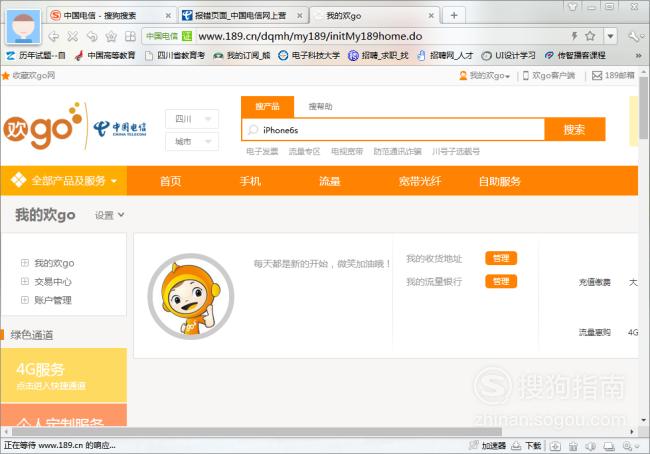
Task: Open the 首页 navigation item
Action: [170, 181]
